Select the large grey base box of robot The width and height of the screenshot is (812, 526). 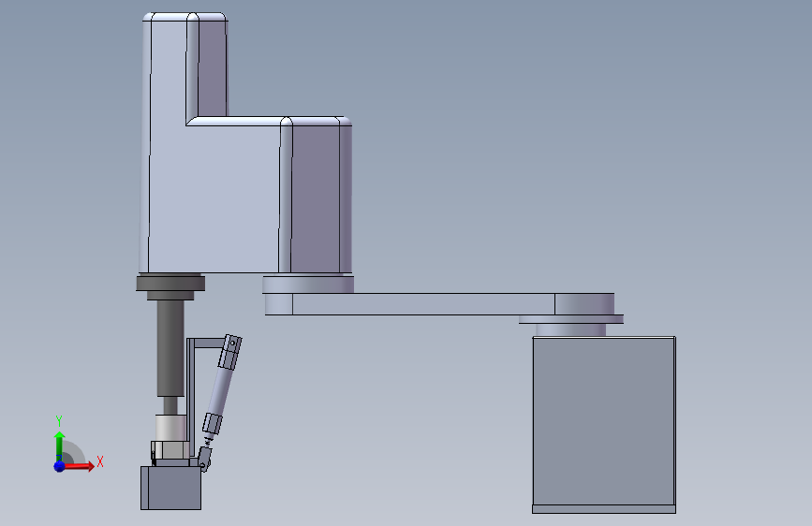604,421
